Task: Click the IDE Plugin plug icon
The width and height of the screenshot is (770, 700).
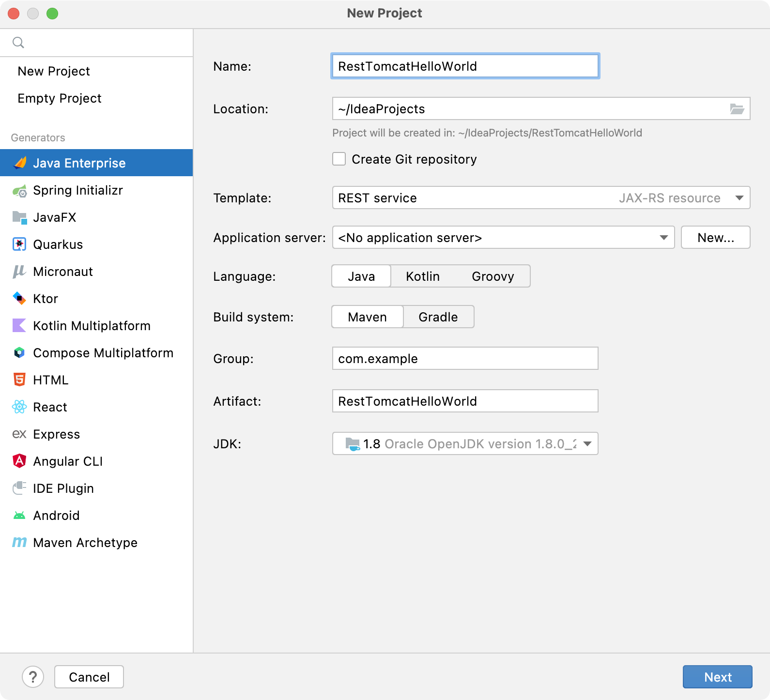Action: [19, 488]
